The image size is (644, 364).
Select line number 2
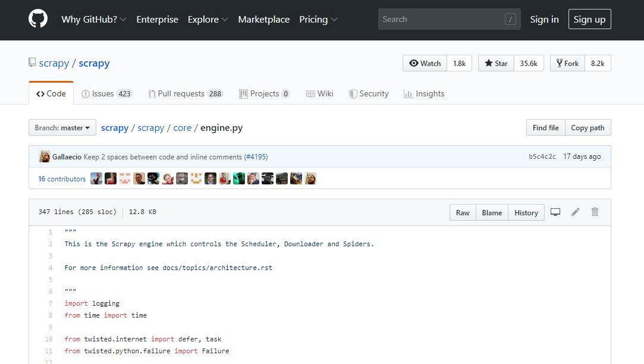51,244
